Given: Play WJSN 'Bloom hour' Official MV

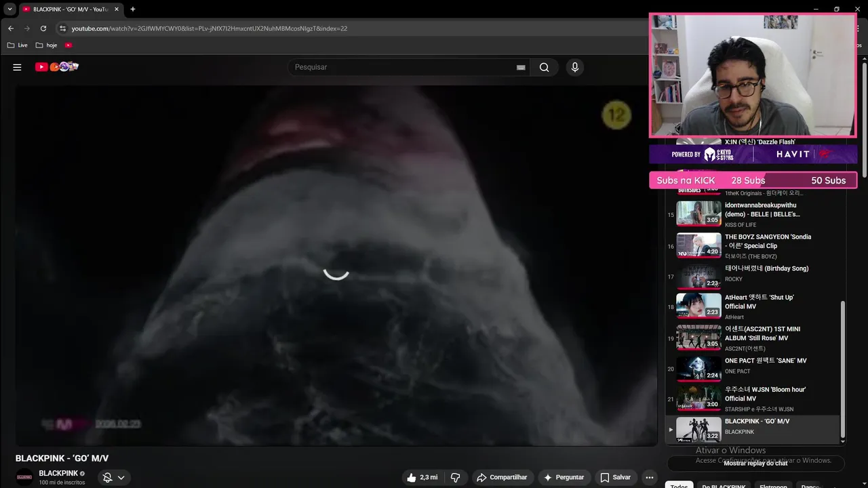Looking at the screenshot, I should click(753, 399).
